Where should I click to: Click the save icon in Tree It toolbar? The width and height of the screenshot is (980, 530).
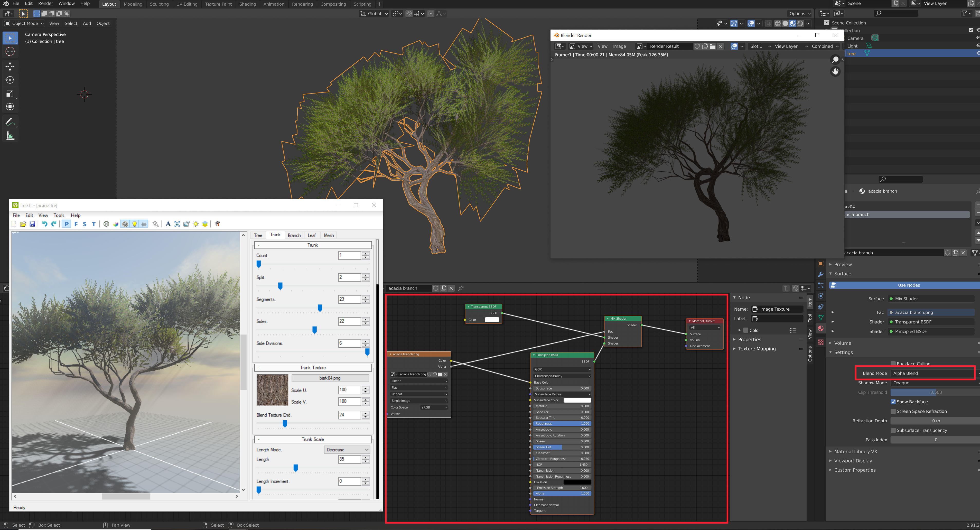pos(32,224)
